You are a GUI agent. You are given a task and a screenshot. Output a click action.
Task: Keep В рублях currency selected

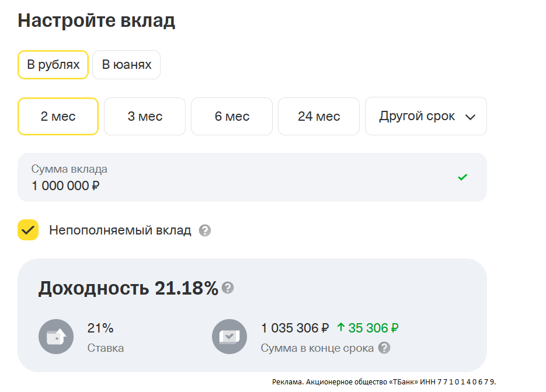point(53,64)
